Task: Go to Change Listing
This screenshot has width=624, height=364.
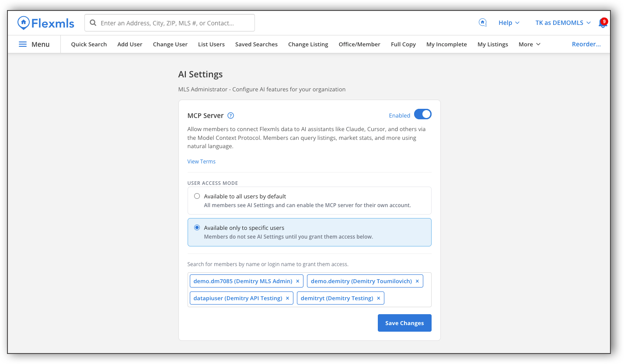Action: [308, 44]
